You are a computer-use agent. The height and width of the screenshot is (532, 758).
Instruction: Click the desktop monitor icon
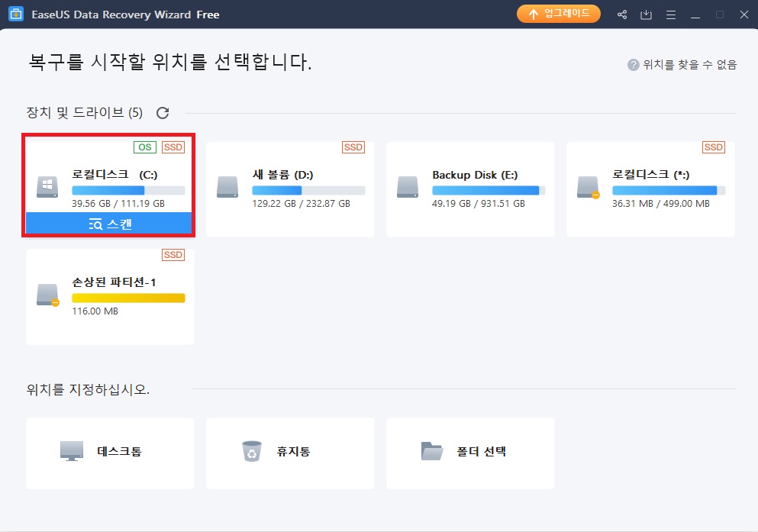(72, 451)
